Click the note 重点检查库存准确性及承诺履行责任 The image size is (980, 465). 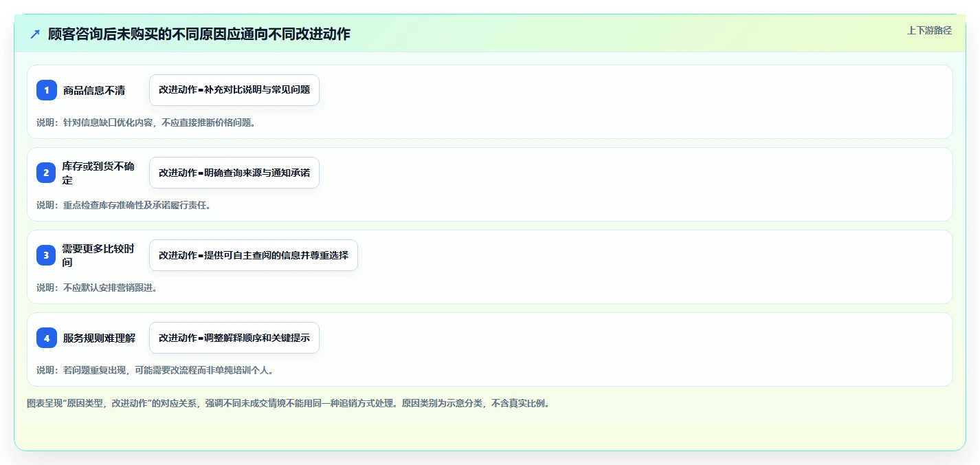[x=124, y=205]
